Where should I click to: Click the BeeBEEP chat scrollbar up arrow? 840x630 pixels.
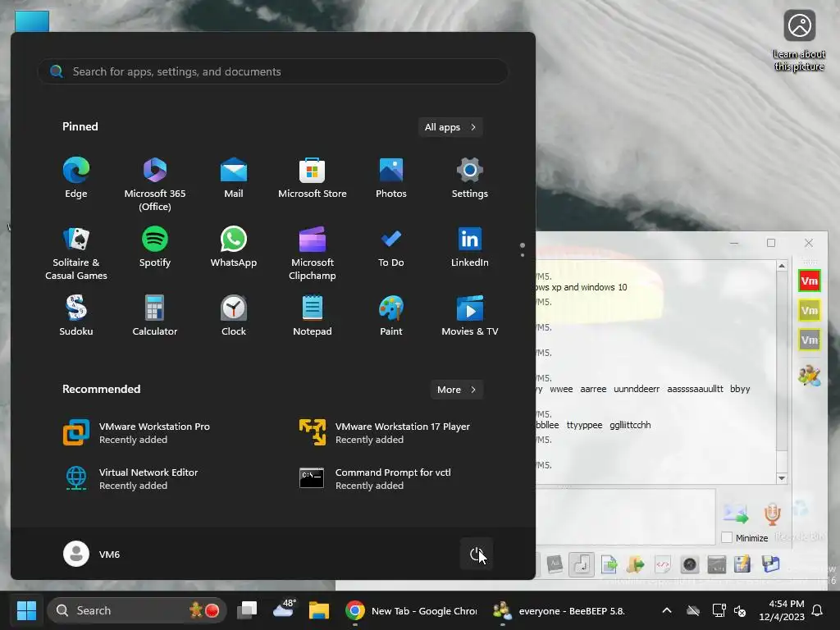(x=782, y=266)
